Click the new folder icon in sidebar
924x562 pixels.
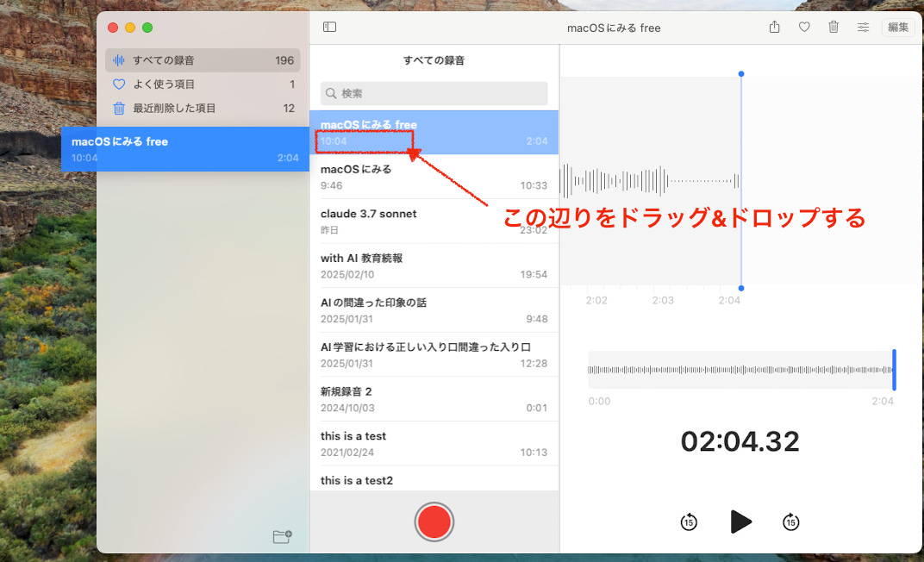point(282,536)
